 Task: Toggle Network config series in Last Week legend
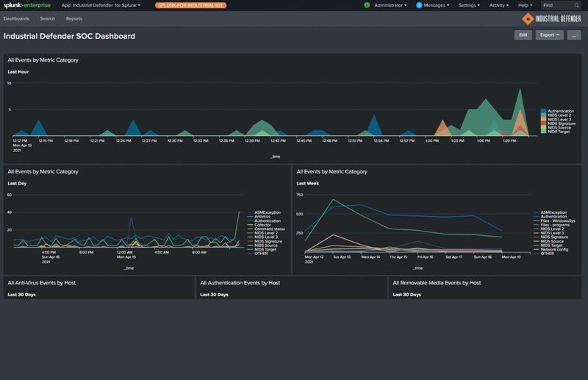click(554, 249)
